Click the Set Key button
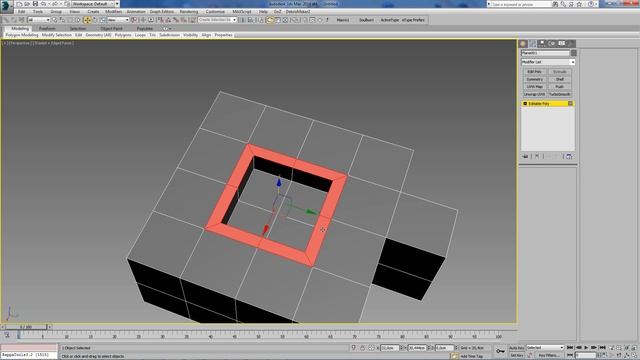Viewport: 640px width, 360px height. coord(517,356)
